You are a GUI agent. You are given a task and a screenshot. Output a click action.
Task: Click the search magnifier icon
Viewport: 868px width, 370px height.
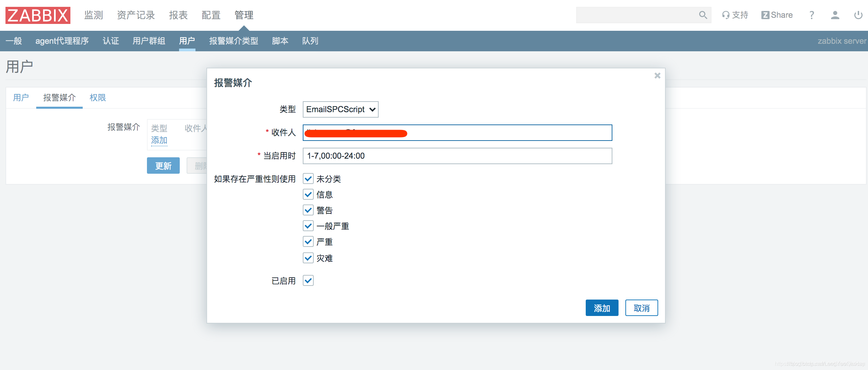coord(703,15)
